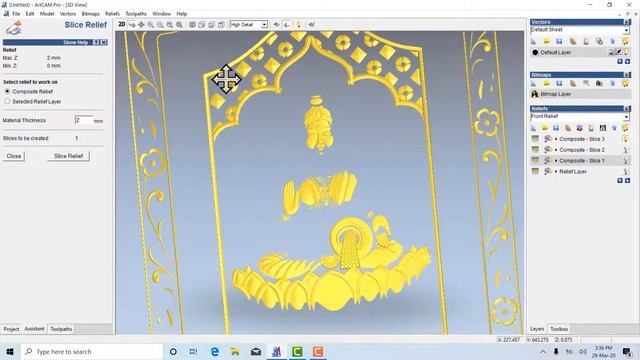
Task: Select the Composite Relief radio button
Action: 7,91
